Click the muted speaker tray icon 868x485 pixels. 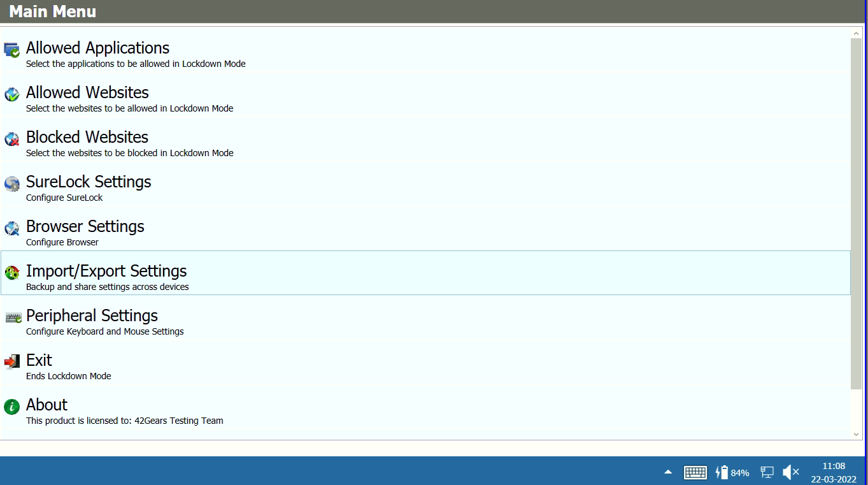790,472
